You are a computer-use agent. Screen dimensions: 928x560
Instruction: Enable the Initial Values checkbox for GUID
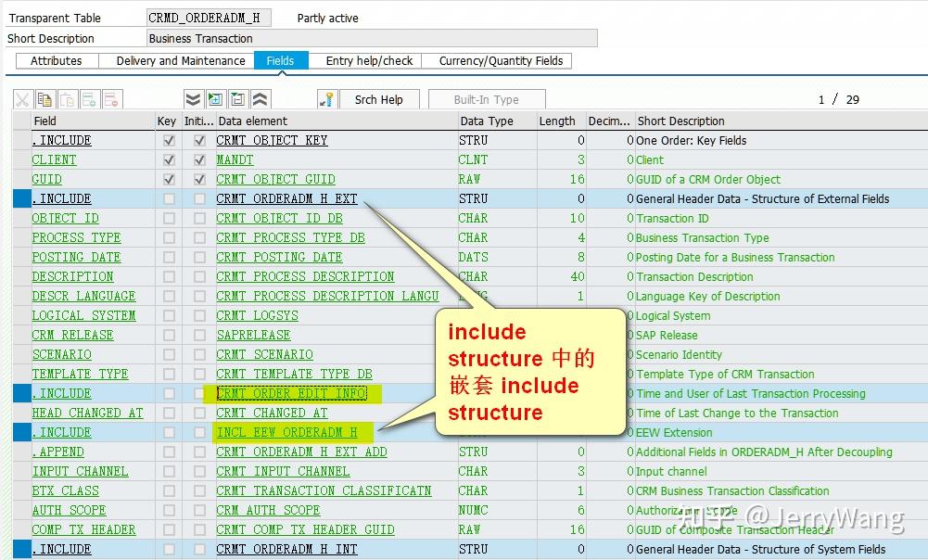point(199,179)
